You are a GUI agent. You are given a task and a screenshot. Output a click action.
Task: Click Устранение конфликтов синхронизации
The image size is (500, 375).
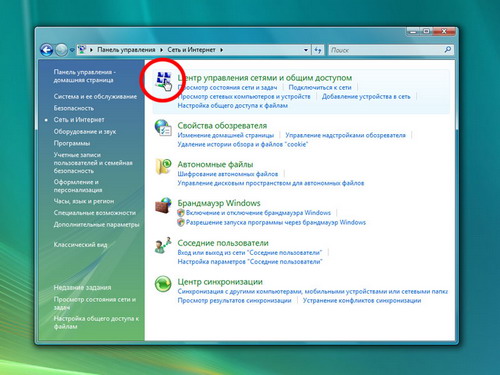pos(362,300)
